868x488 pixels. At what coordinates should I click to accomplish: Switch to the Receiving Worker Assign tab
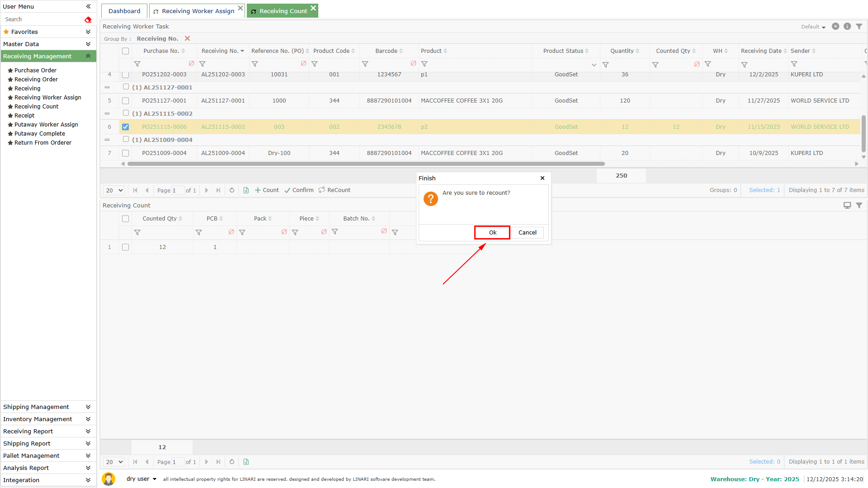[x=198, y=11]
